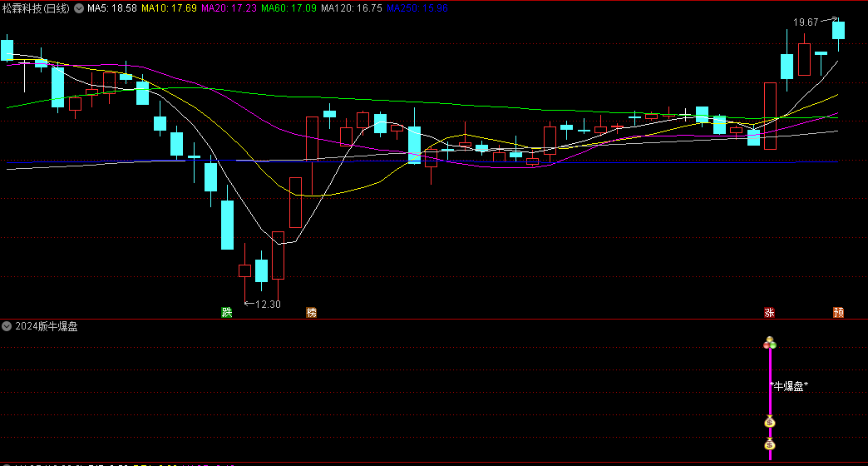Click the MA5: 18.58 label

click(x=112, y=8)
